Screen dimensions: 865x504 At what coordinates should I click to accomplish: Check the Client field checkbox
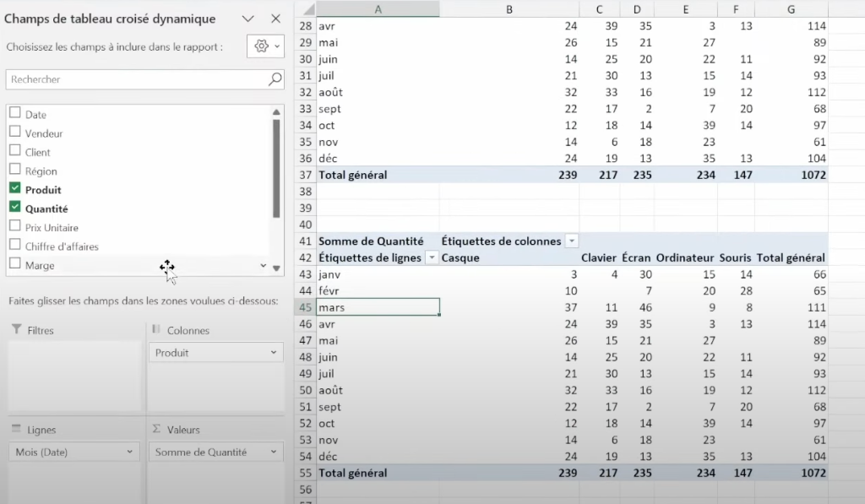(15, 150)
